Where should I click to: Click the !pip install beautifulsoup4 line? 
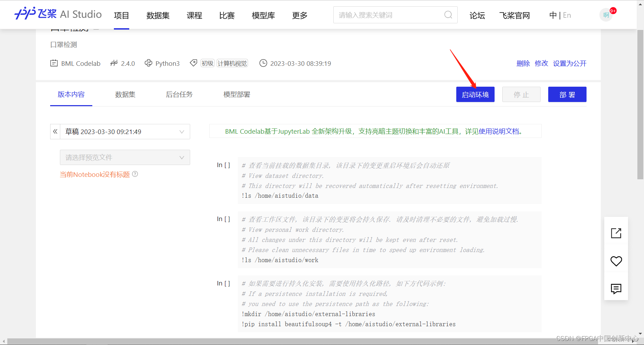pyautogui.click(x=349, y=324)
